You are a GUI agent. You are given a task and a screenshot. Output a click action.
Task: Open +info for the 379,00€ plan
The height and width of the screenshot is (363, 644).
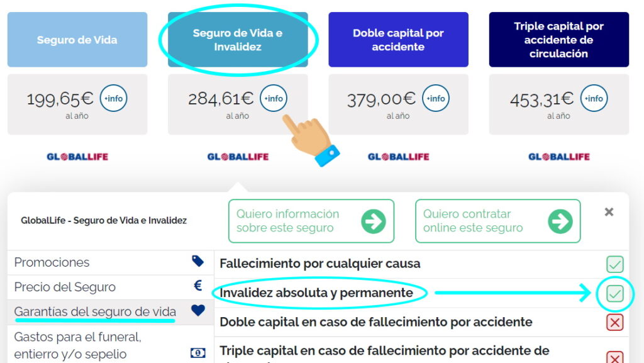click(x=436, y=98)
